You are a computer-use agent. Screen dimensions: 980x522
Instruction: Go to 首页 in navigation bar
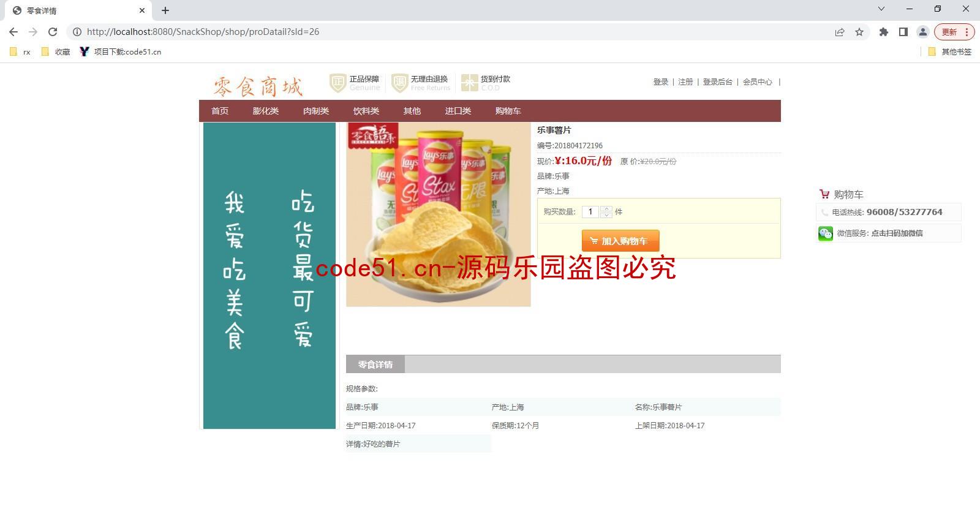[x=220, y=111]
